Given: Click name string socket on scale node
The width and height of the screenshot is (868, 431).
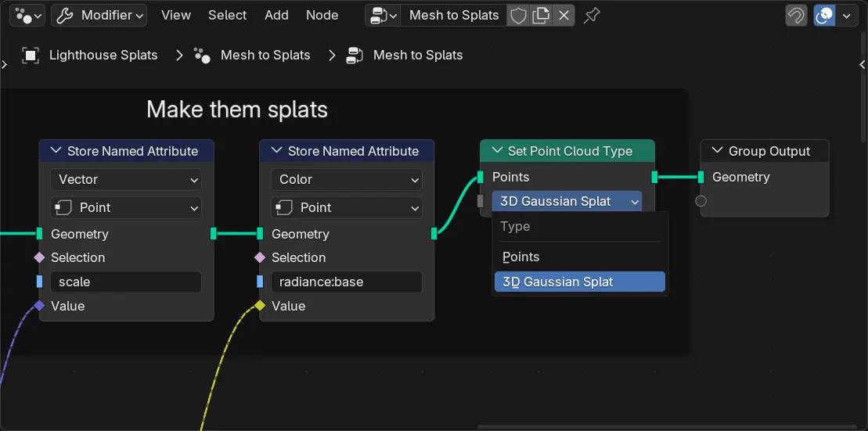Looking at the screenshot, I should pyautogui.click(x=39, y=282).
